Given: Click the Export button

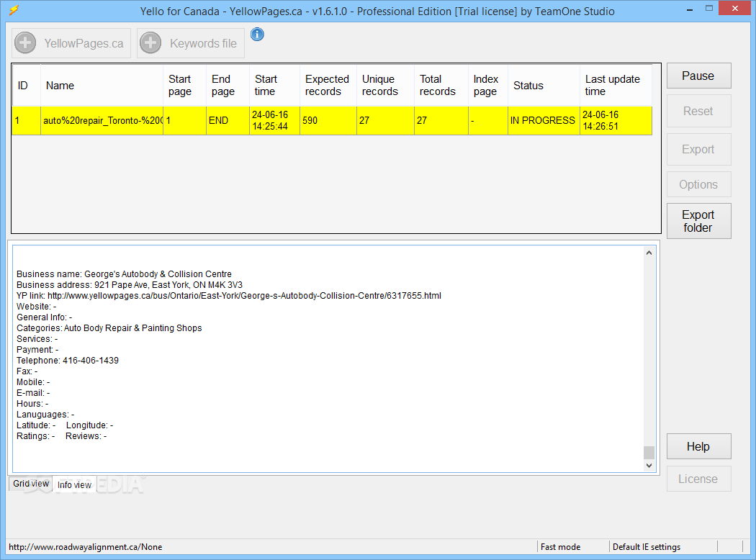Looking at the screenshot, I should [698, 150].
